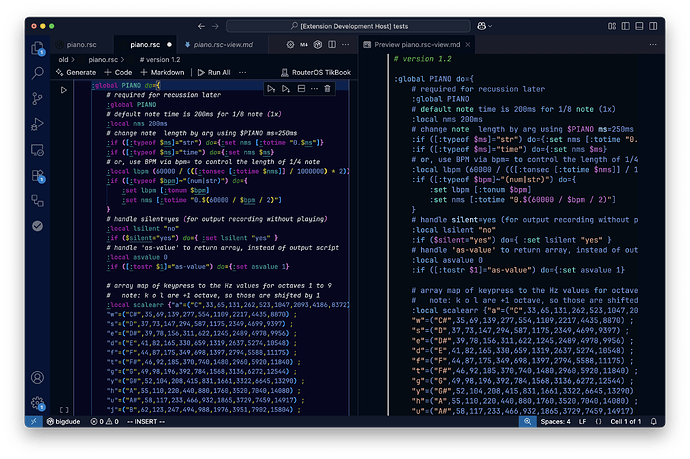Click the 'old' breadcrumb segment

pyautogui.click(x=63, y=60)
